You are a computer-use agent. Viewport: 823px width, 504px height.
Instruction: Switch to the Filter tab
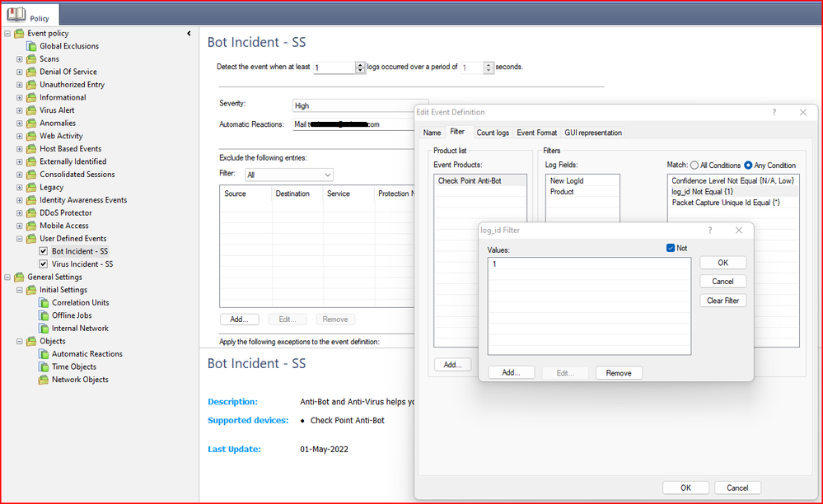pyautogui.click(x=457, y=132)
